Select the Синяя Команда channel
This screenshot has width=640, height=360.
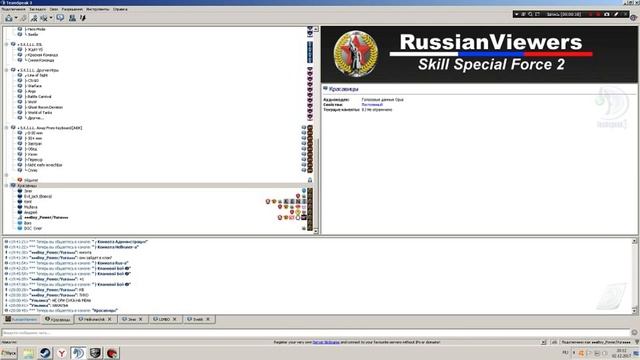click(x=40, y=60)
